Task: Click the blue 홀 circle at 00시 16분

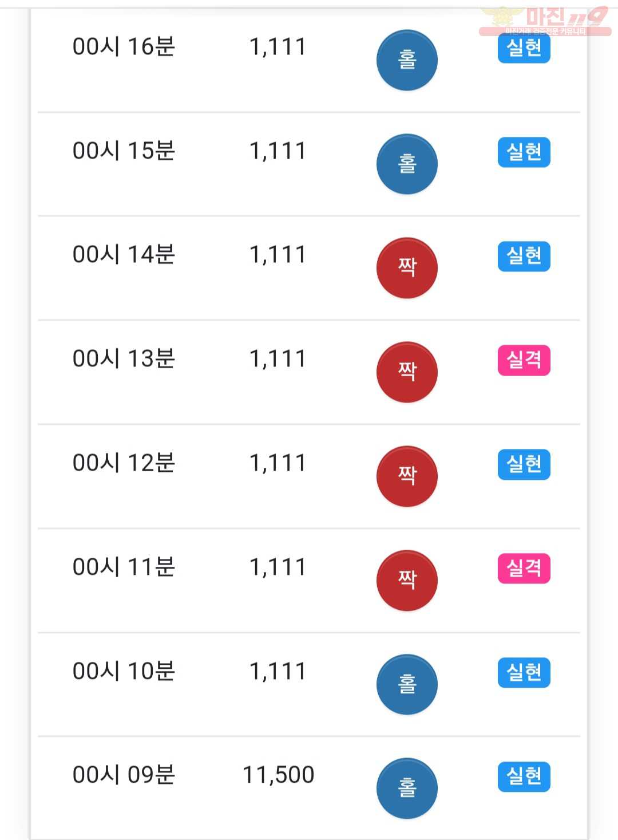Action: click(x=407, y=60)
